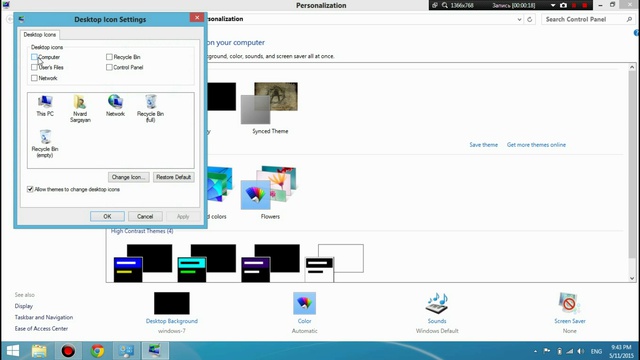Screen dimensions: 640x360
Task: Select the blue-yellow high contrast theme
Action: [143, 263]
